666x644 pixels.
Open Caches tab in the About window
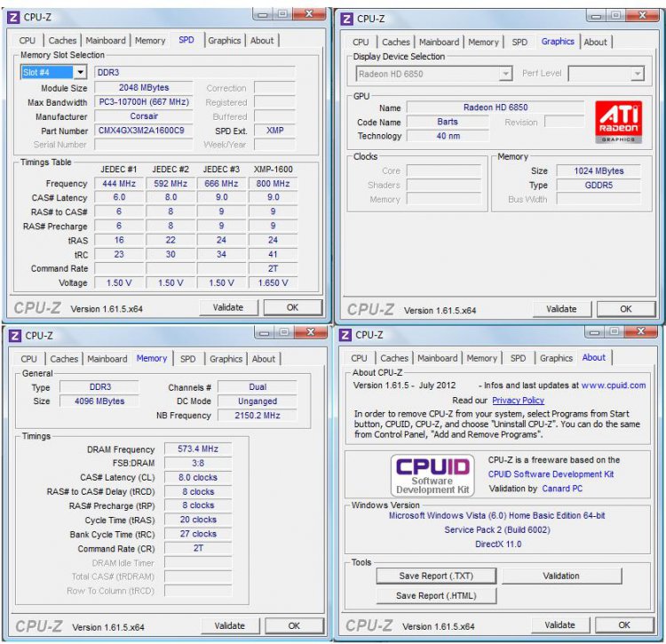pos(394,358)
